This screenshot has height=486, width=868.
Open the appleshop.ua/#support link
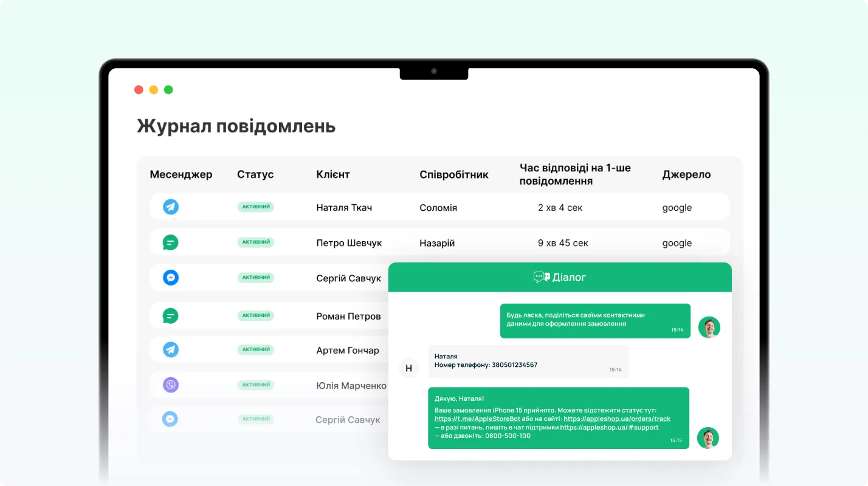click(x=609, y=427)
